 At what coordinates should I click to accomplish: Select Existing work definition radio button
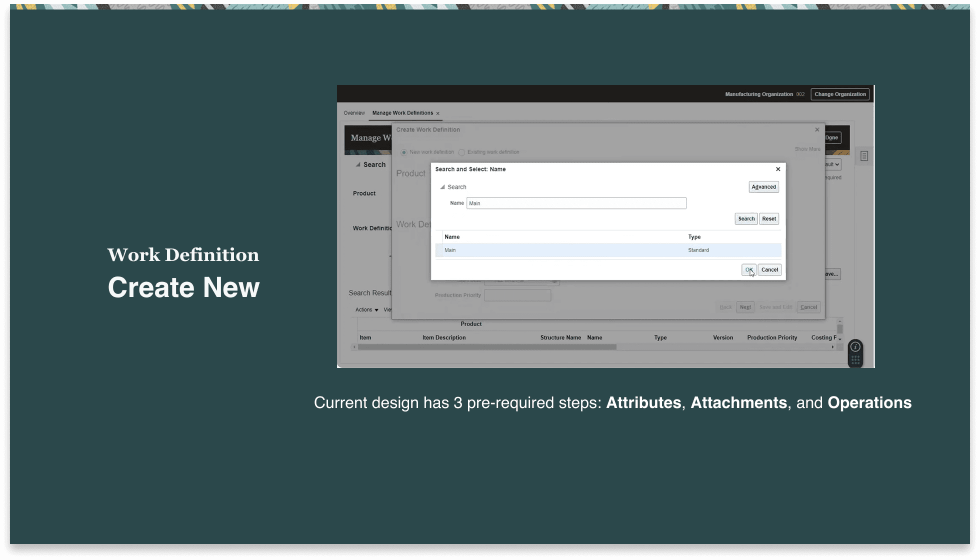point(462,152)
